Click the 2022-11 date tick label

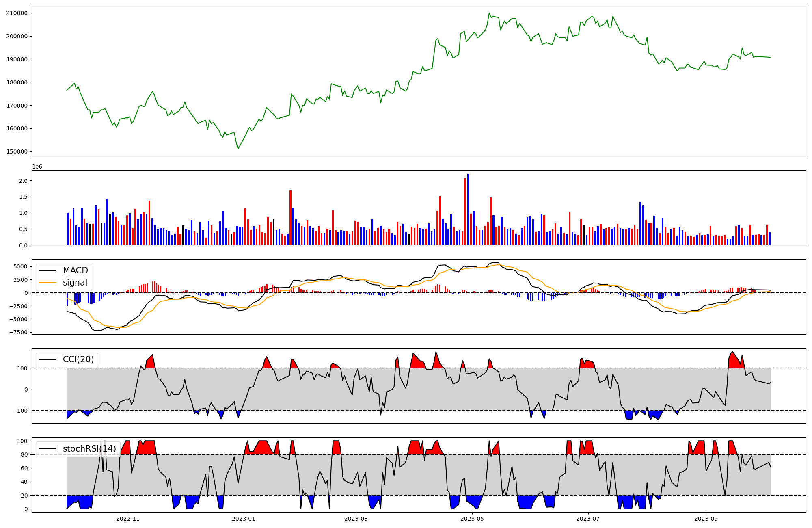click(128, 519)
